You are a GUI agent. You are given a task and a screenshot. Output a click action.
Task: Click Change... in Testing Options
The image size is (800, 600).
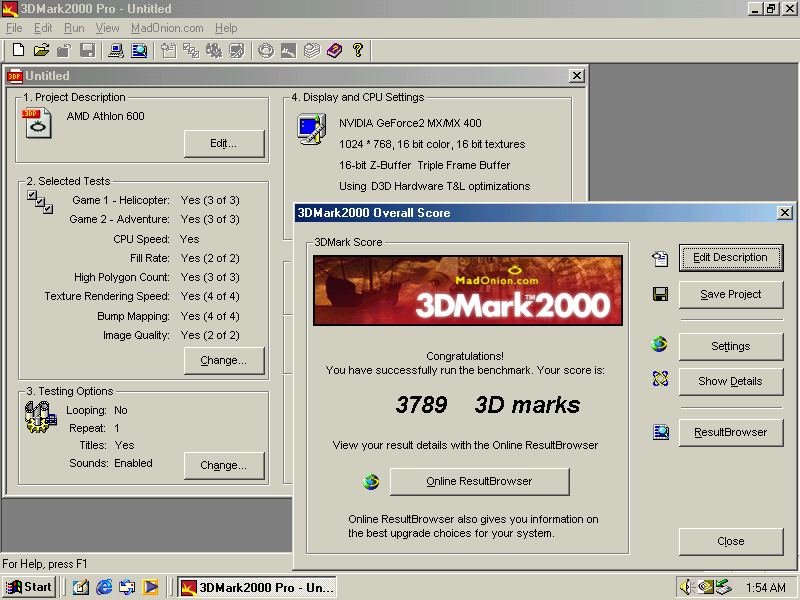[x=224, y=465]
